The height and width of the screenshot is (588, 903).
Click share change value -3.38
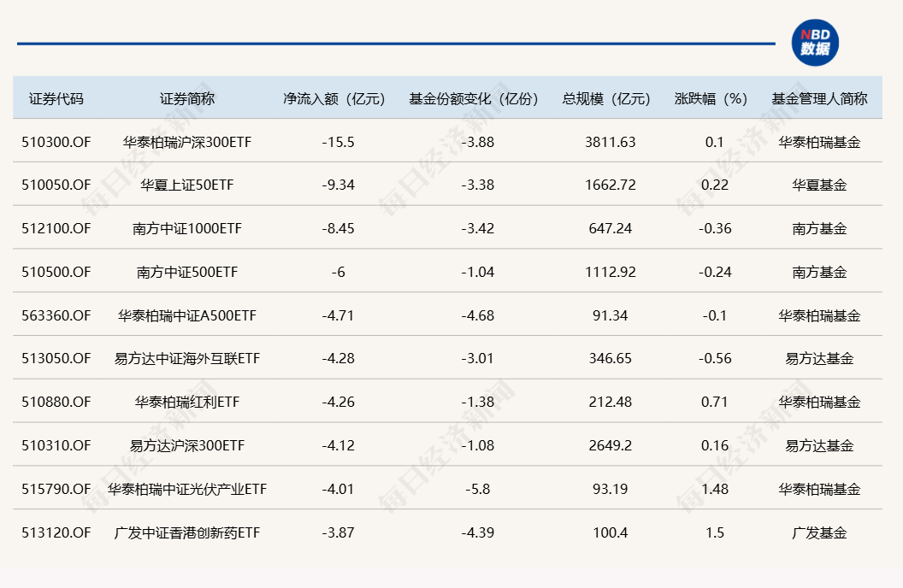pyautogui.click(x=477, y=185)
